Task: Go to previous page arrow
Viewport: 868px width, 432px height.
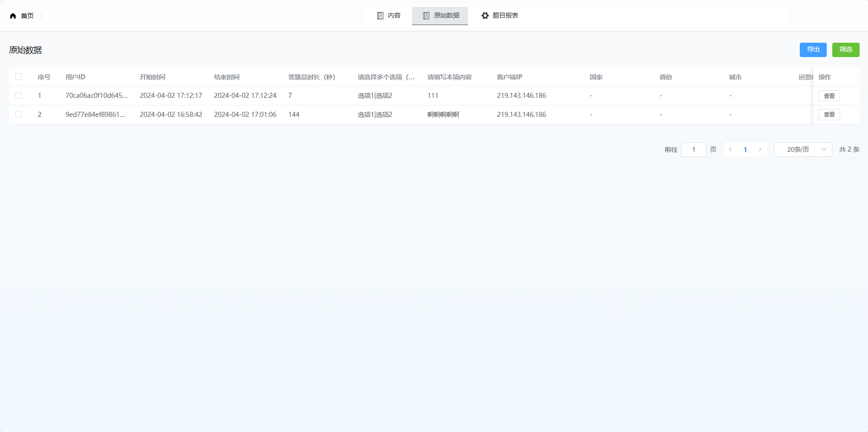Action: pos(730,149)
